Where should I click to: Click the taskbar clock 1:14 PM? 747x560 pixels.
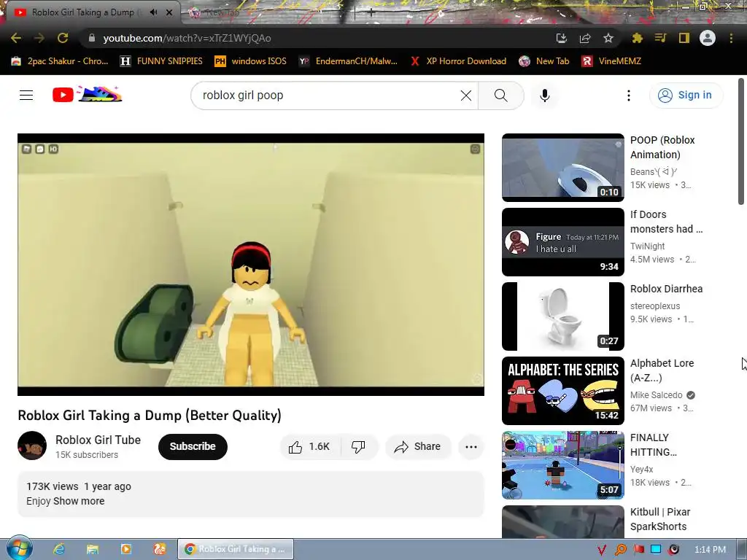point(710,550)
